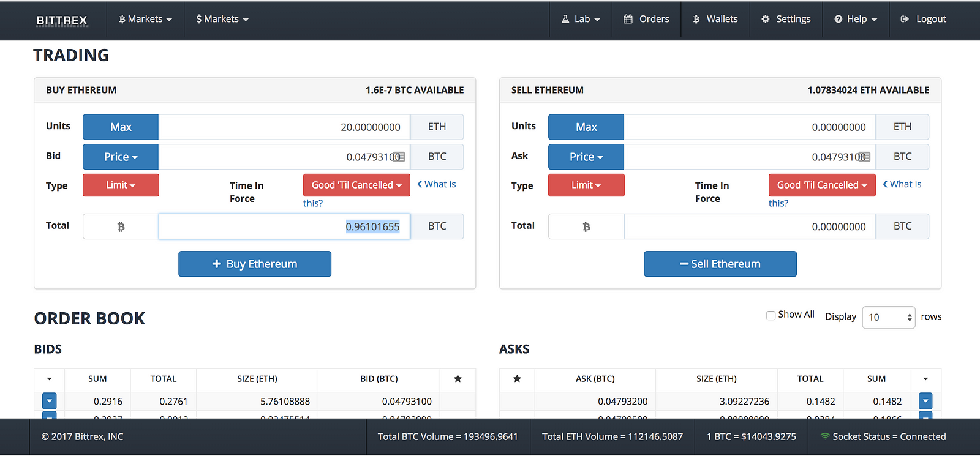Click Max in Sell Ethereum panel
The image size is (980, 456).
click(x=586, y=127)
